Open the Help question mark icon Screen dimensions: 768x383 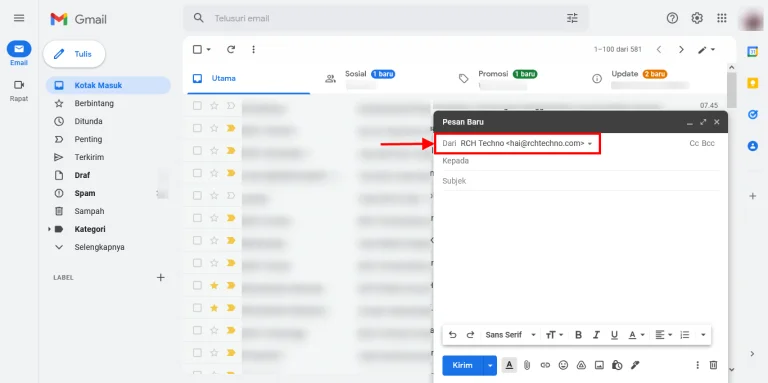point(672,18)
